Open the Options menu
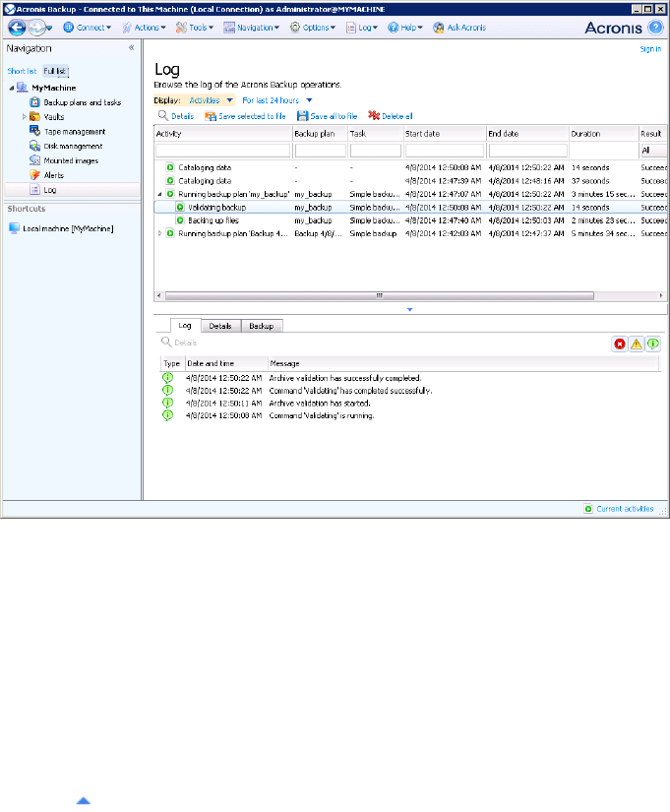670x812 pixels. [313, 28]
